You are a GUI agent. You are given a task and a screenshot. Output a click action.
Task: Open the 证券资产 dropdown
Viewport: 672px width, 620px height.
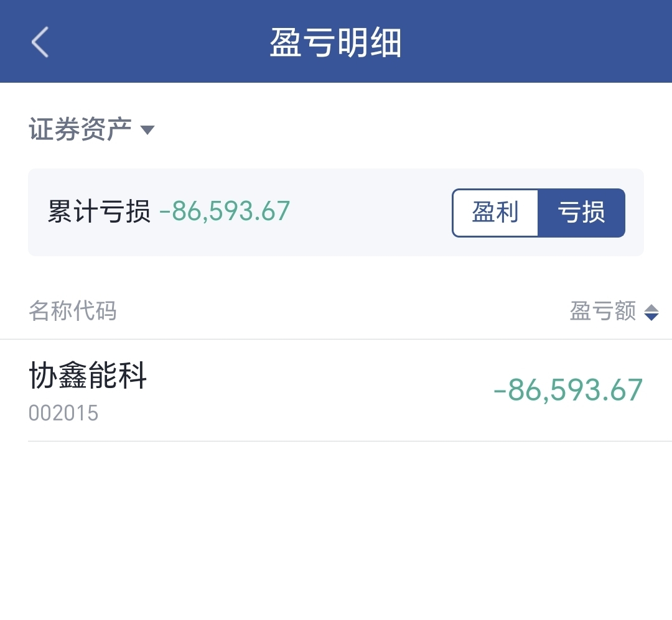pyautogui.click(x=91, y=129)
